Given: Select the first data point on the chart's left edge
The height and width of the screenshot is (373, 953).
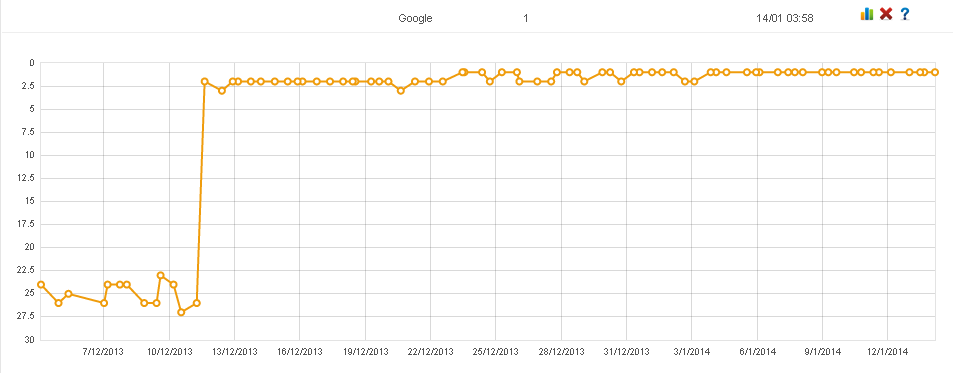Looking at the screenshot, I should tap(41, 284).
